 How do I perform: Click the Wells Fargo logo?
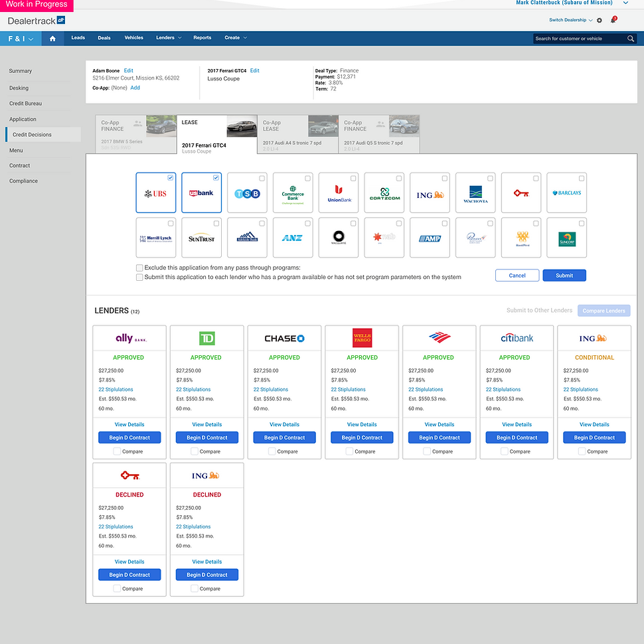362,338
